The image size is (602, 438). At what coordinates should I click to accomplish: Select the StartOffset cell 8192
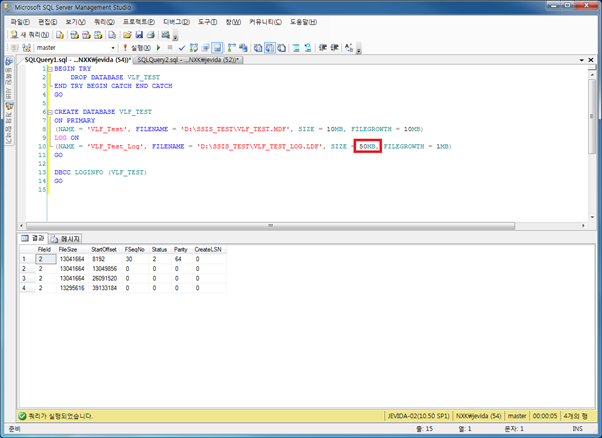(x=104, y=259)
